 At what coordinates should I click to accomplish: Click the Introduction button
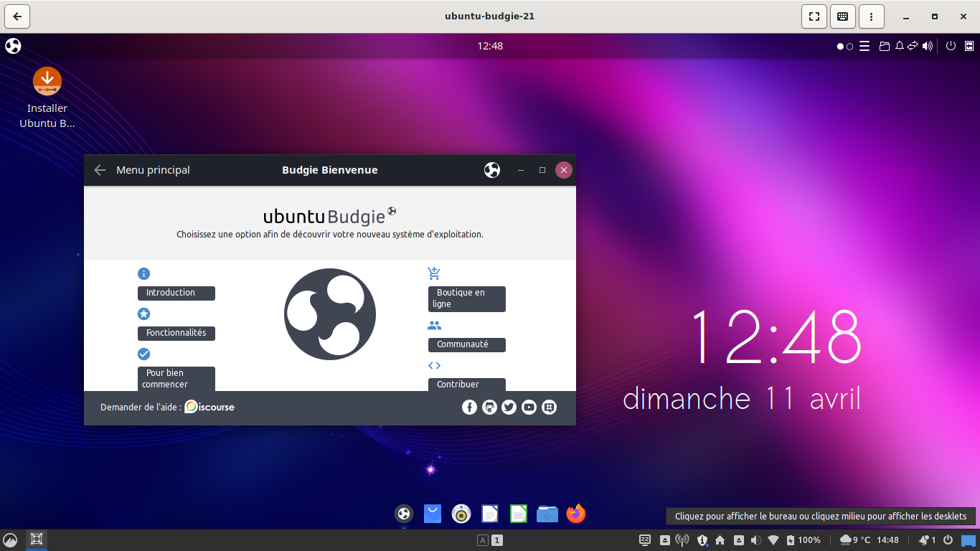tap(176, 293)
